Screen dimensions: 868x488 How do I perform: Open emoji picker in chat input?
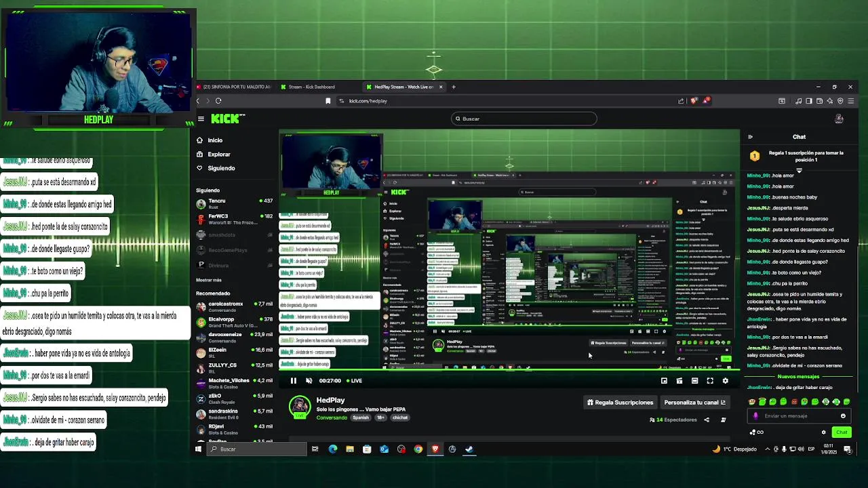(843, 416)
